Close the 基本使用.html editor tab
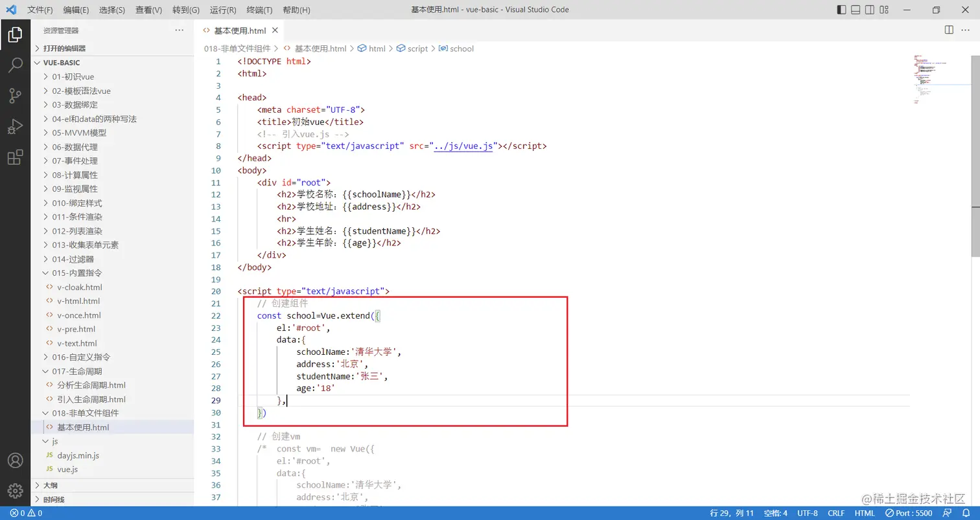 click(x=275, y=30)
